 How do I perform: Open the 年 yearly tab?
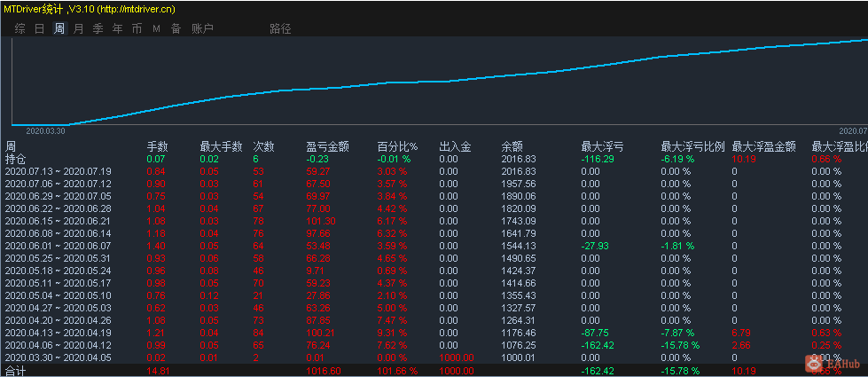tap(117, 28)
